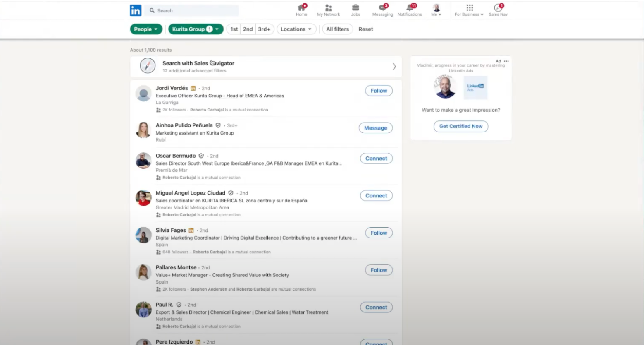
Task: Follow Silvia Fages
Action: (x=379, y=233)
